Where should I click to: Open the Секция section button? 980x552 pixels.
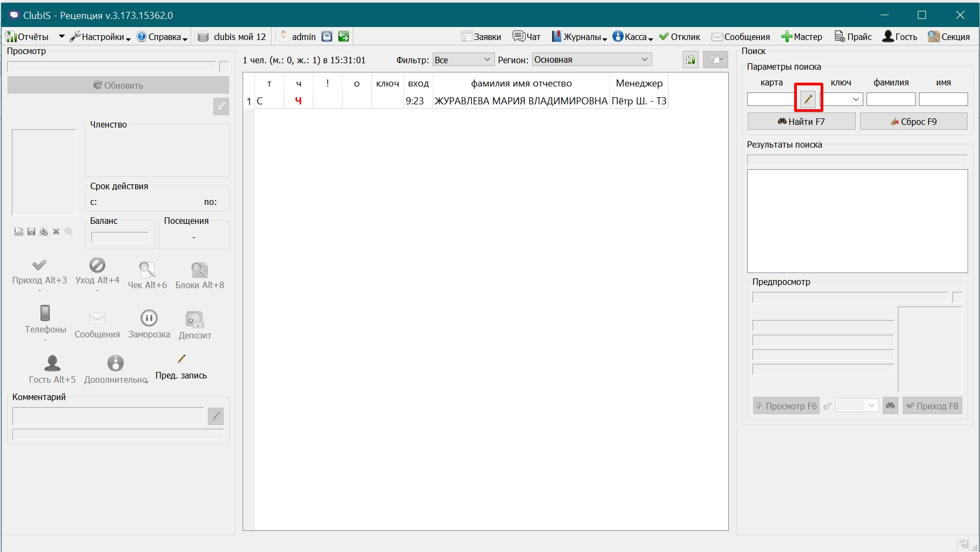pyautogui.click(x=949, y=37)
